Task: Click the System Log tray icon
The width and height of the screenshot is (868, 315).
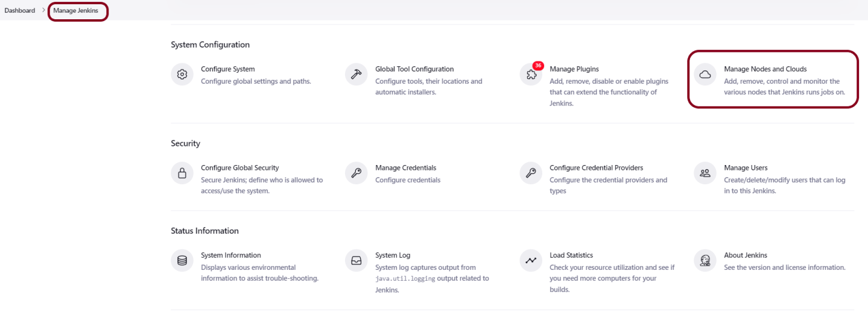Action: coord(356,261)
